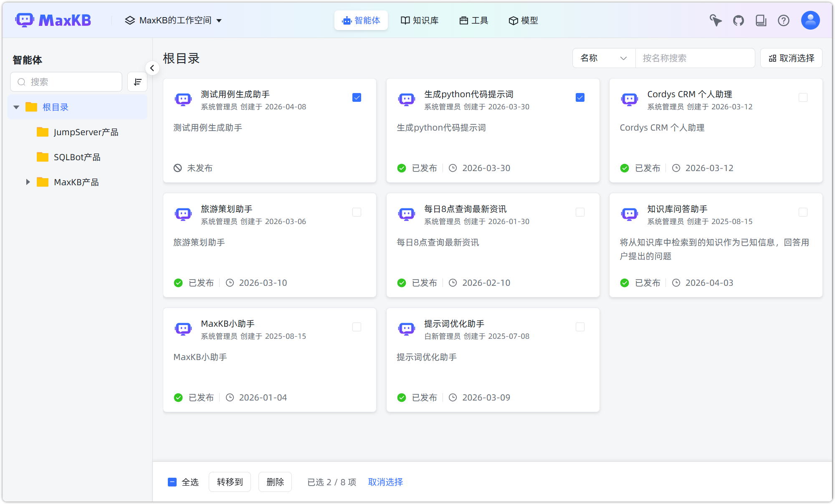Click the 旅游策划助手 robot icon

tap(183, 214)
